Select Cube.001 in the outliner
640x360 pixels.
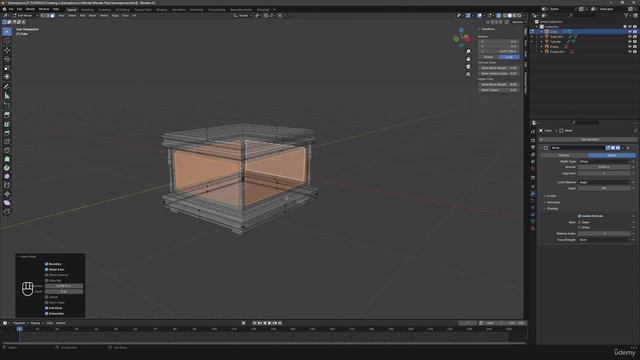[556, 37]
